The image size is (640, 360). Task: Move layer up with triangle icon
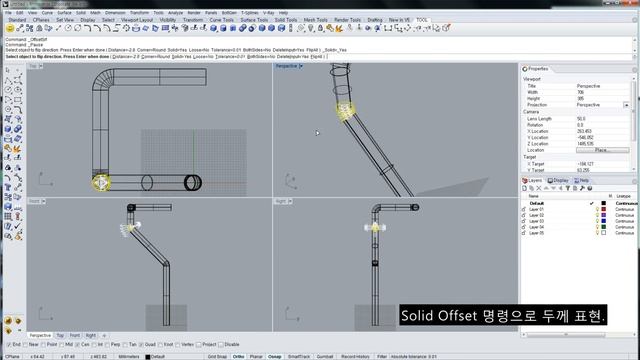pyautogui.click(x=546, y=188)
